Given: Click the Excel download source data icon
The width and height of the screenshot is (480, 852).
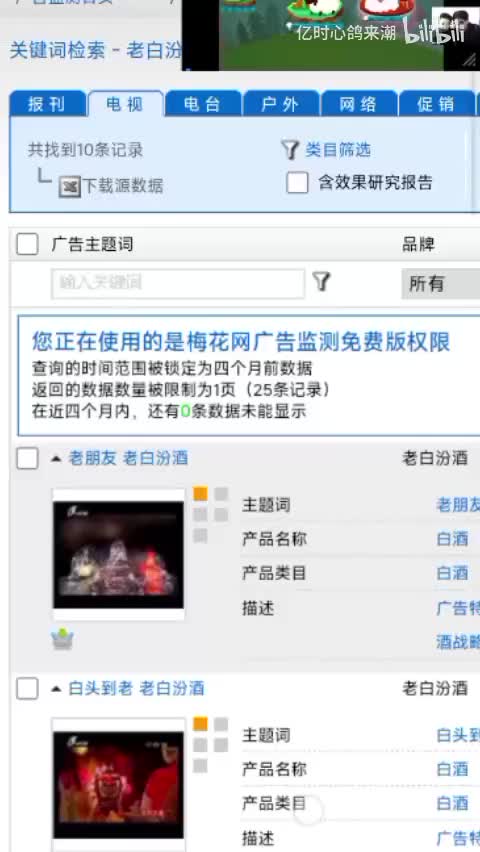Looking at the screenshot, I should point(70,186).
